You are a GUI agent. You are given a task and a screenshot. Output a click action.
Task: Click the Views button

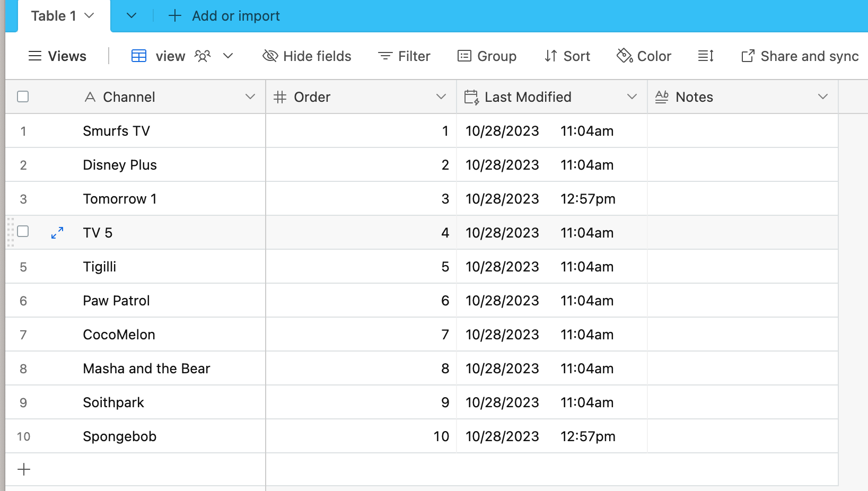57,56
